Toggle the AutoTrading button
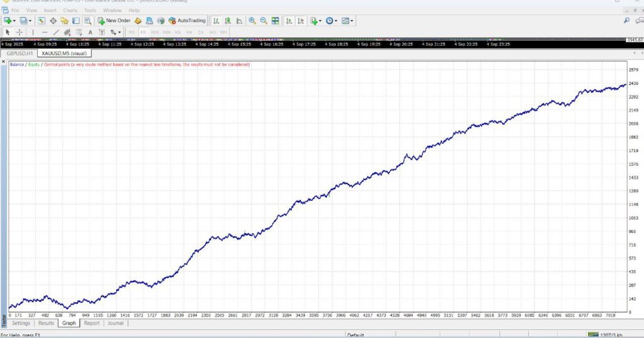 tap(187, 21)
